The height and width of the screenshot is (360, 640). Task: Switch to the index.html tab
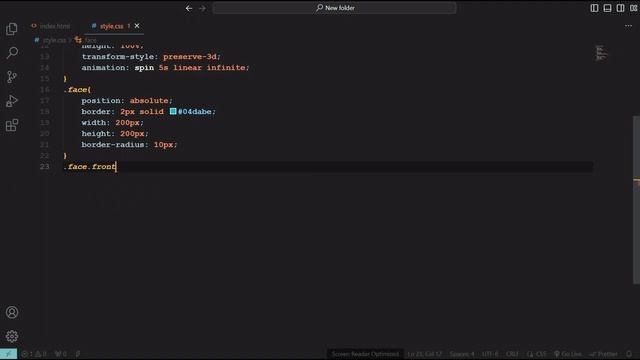[51, 26]
